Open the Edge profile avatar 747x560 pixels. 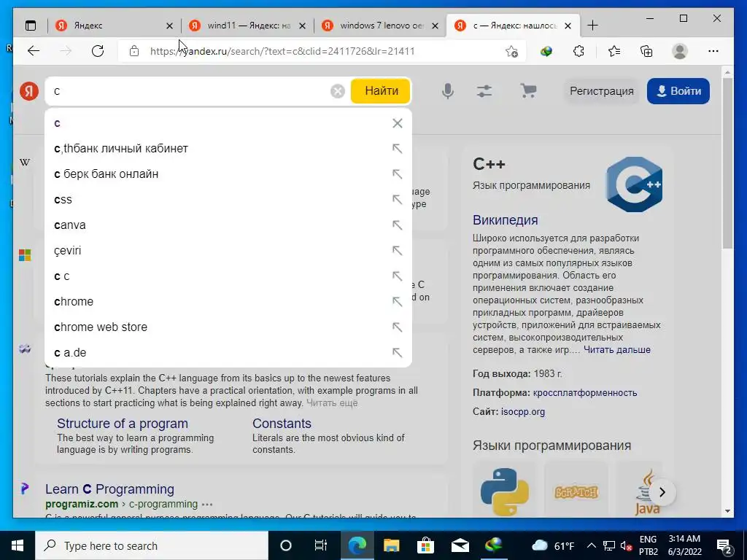coord(680,51)
